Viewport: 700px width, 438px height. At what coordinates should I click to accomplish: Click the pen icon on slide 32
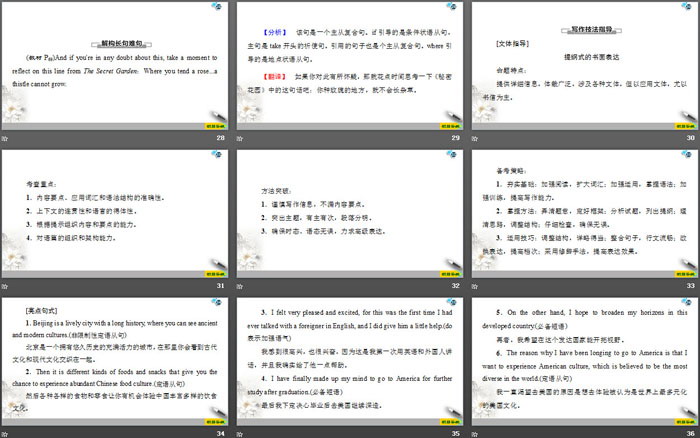(454, 264)
